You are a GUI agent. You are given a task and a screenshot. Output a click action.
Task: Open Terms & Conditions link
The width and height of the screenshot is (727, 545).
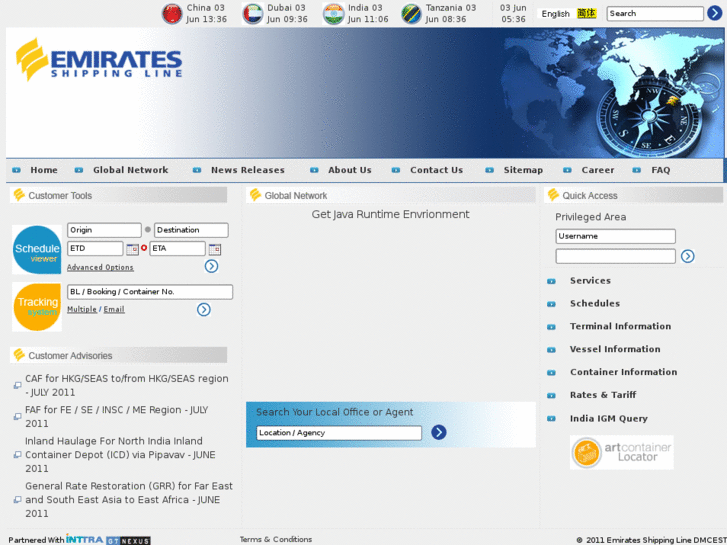click(276, 539)
